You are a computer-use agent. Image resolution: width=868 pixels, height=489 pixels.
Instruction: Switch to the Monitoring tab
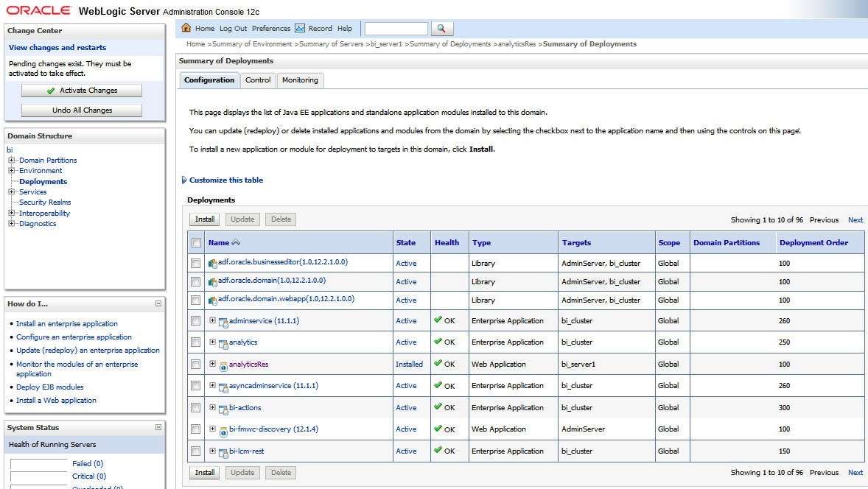[300, 80]
